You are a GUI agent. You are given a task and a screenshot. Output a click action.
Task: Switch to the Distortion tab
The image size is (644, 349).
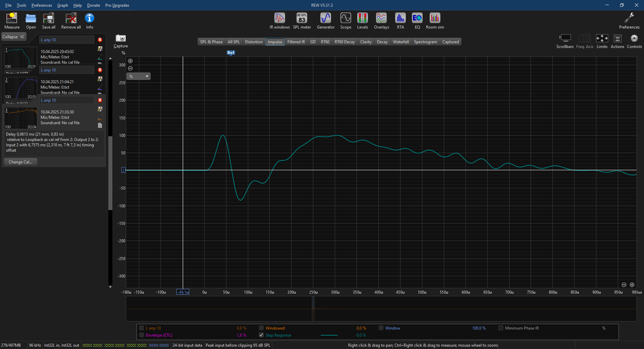(254, 42)
